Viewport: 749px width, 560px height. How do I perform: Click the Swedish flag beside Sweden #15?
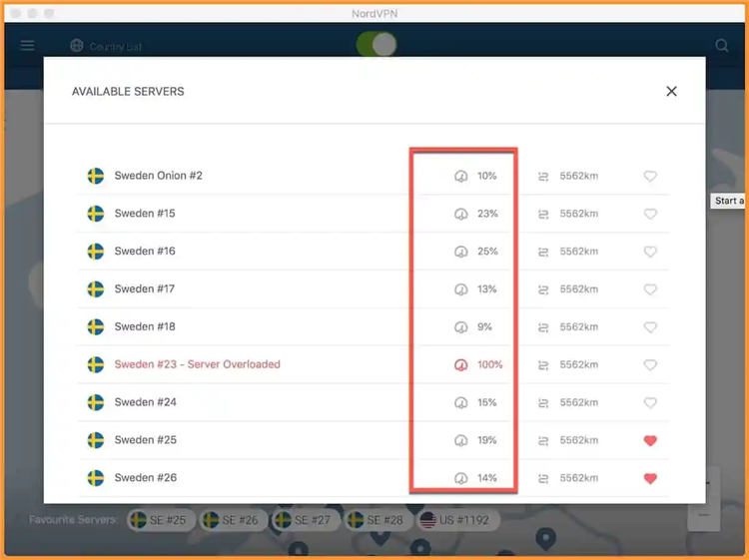pyautogui.click(x=96, y=214)
